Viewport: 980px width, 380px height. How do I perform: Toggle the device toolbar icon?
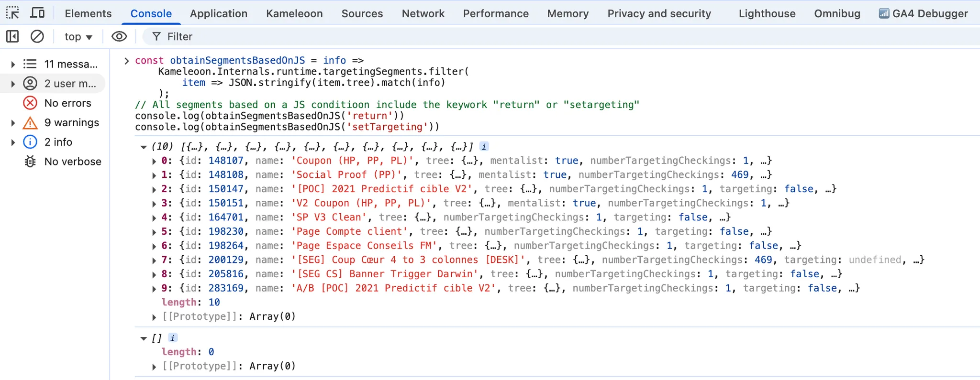[x=37, y=13]
